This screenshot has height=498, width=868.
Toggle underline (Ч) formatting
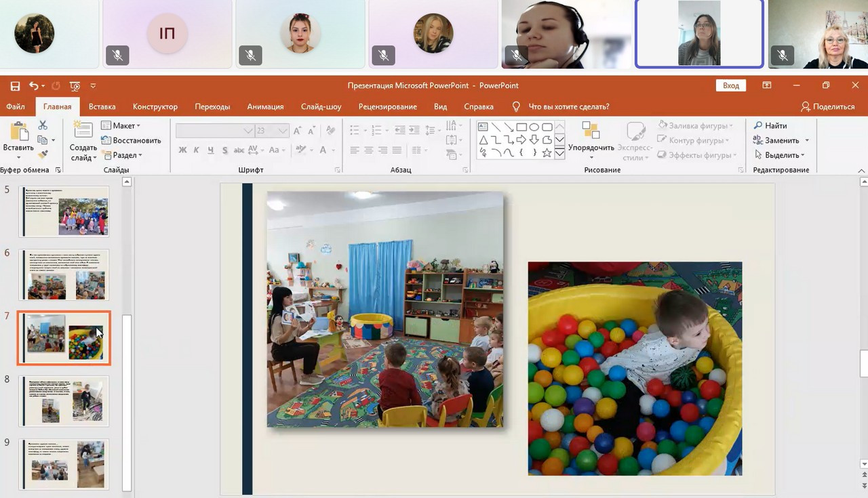(x=211, y=150)
